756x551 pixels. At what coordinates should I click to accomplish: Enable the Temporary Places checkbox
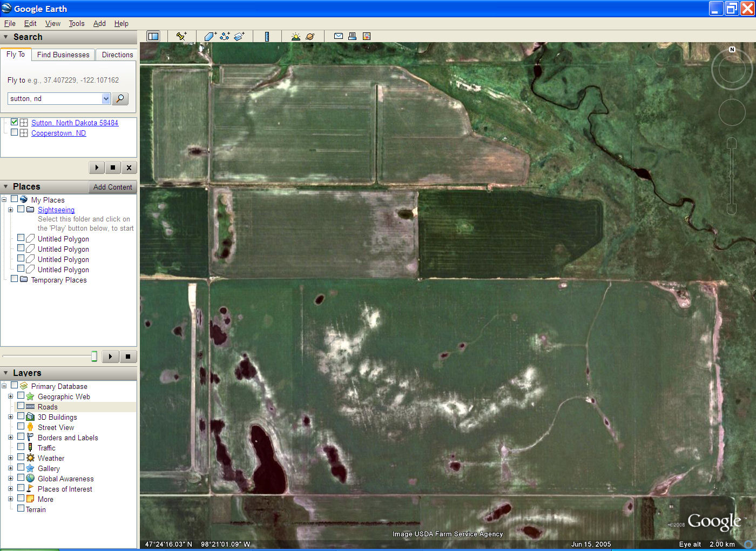click(15, 279)
